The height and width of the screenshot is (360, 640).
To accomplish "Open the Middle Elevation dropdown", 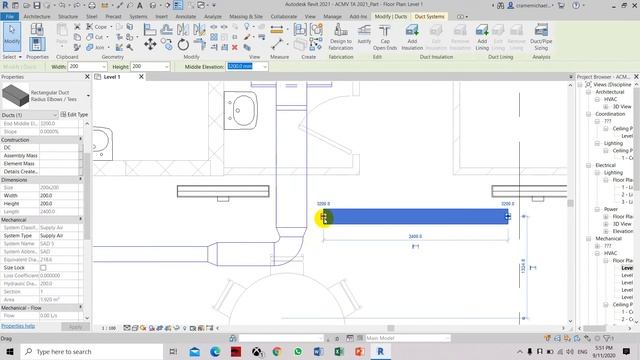I will click(x=265, y=67).
